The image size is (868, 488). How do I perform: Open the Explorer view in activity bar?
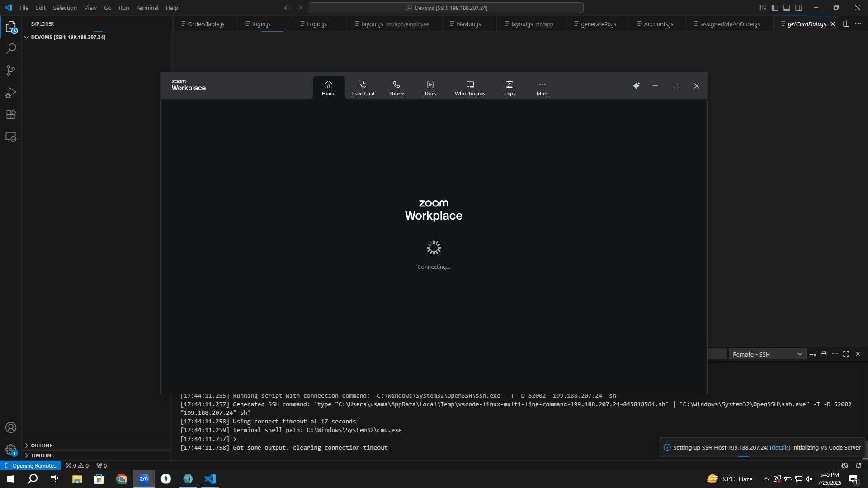pos(11,27)
